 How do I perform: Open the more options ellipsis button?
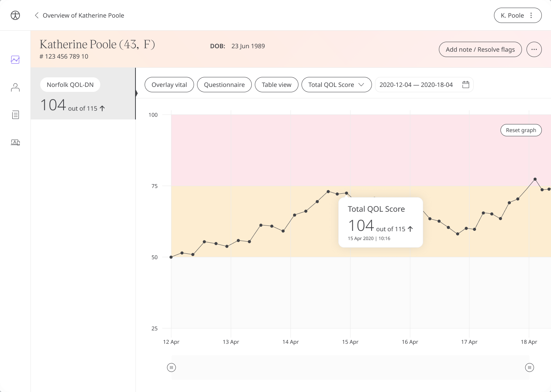[534, 49]
